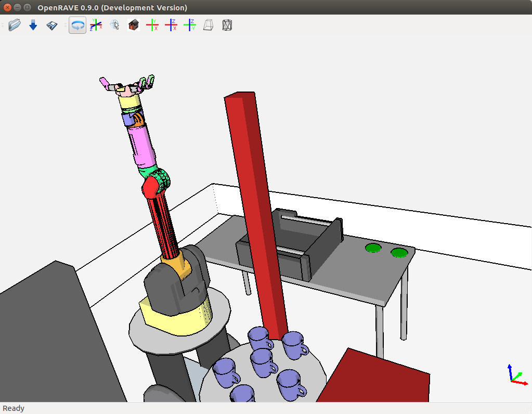Reset camera with the house home icon
This screenshot has width=532, height=414.
pyautogui.click(x=134, y=25)
